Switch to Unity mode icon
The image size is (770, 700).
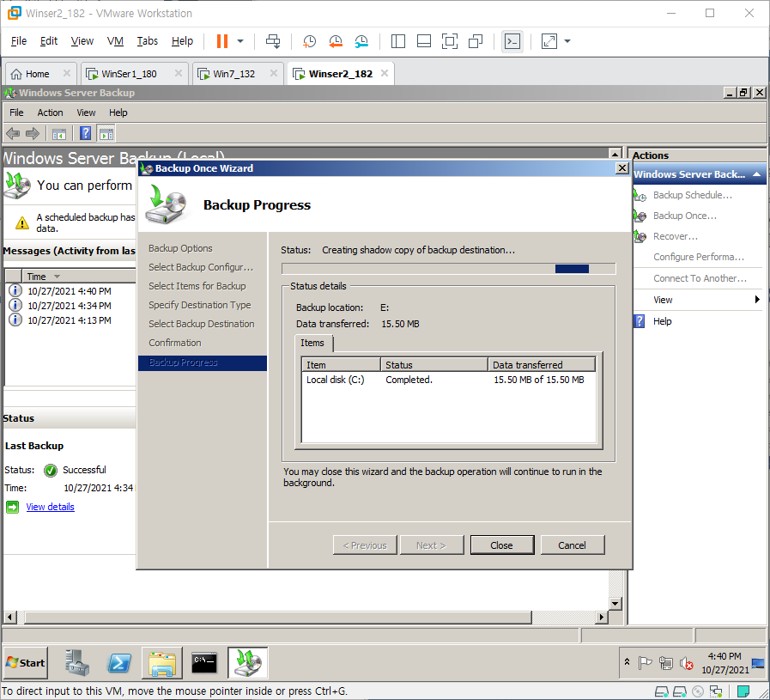pyautogui.click(x=476, y=41)
